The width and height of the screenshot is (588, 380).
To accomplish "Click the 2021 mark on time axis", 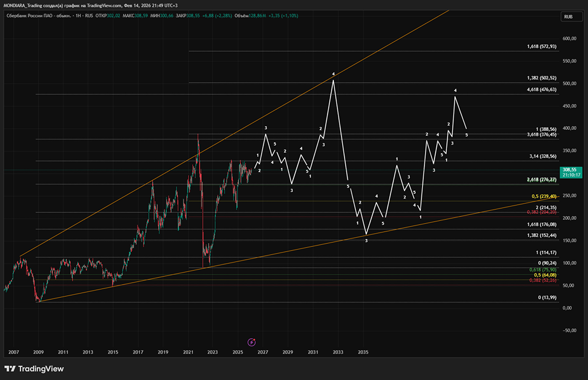I will pyautogui.click(x=188, y=352).
